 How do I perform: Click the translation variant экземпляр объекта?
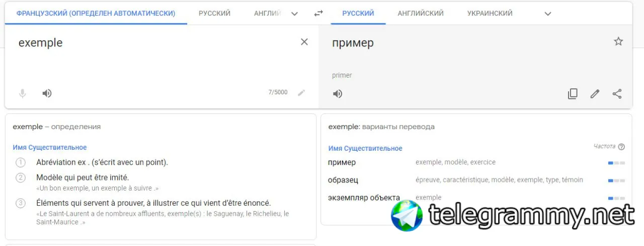364,198
